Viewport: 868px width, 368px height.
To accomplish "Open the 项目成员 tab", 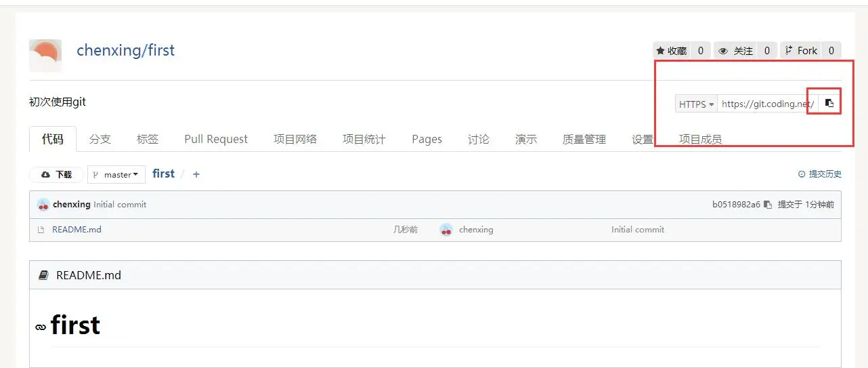I will (701, 139).
